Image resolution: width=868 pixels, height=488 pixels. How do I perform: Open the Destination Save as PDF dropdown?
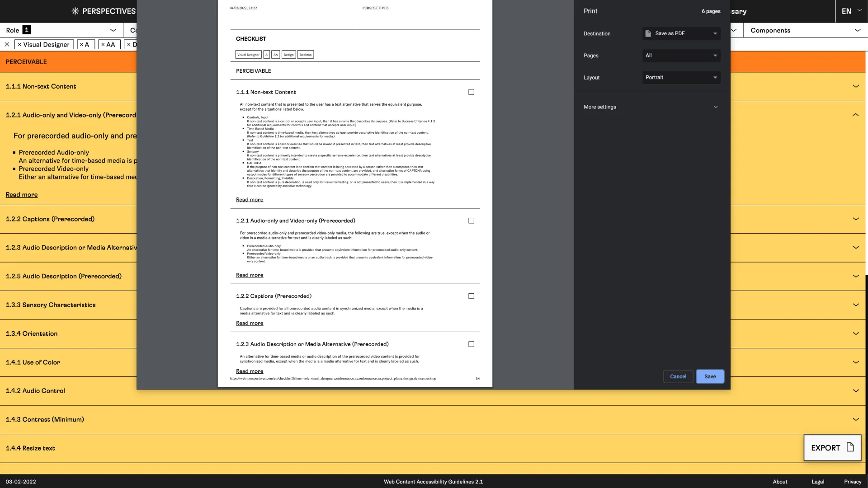pos(681,33)
